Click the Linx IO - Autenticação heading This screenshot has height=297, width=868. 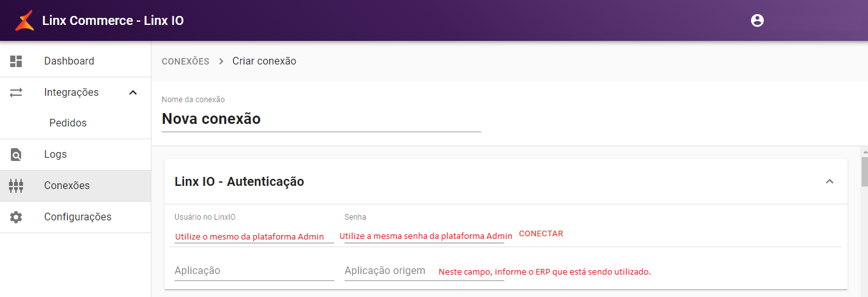click(239, 181)
